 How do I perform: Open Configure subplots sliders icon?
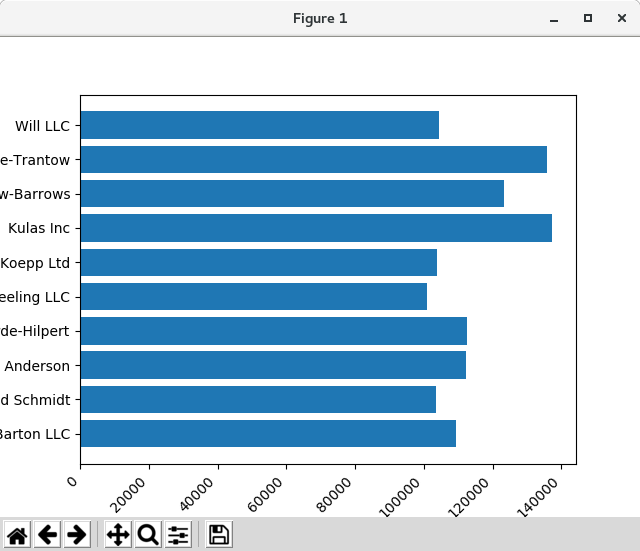coord(178,535)
